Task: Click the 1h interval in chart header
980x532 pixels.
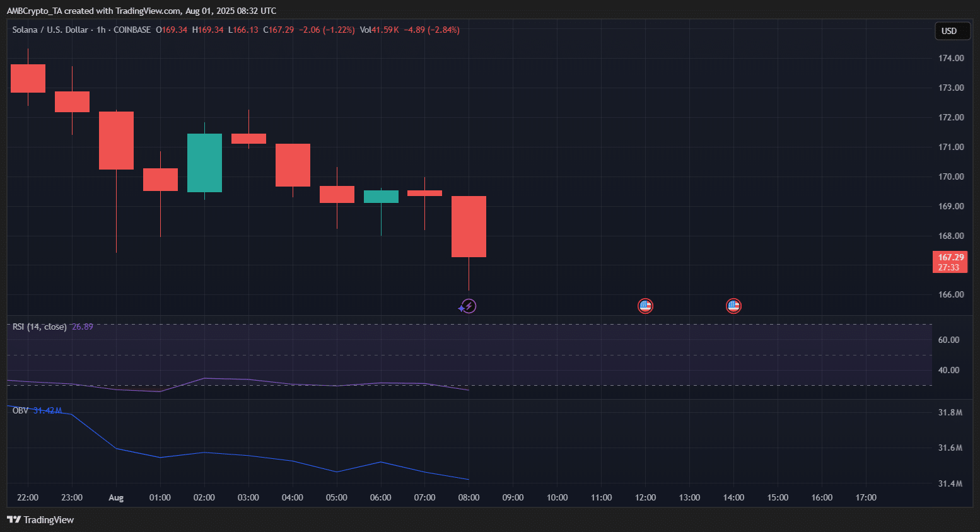Action: (x=101, y=30)
